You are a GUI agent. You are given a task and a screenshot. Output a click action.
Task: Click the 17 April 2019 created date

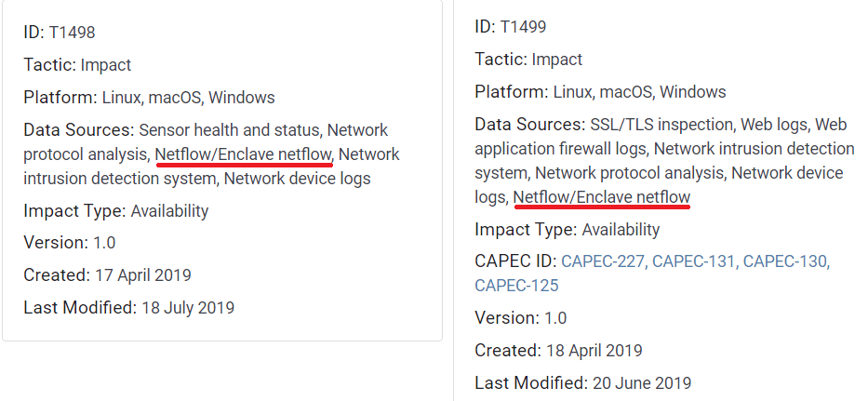pyautogui.click(x=143, y=274)
